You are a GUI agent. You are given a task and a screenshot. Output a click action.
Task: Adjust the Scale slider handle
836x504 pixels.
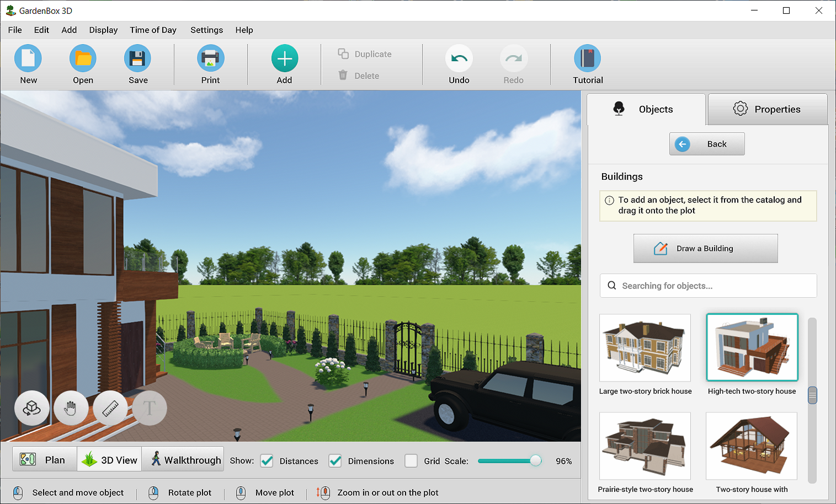click(x=535, y=461)
